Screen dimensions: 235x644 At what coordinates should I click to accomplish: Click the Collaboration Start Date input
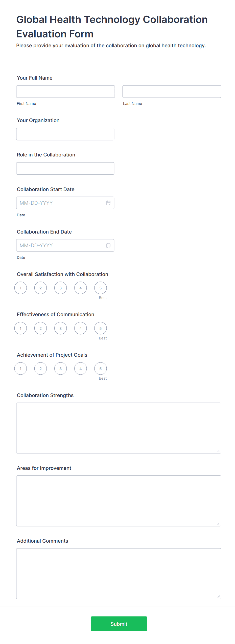coord(61,203)
